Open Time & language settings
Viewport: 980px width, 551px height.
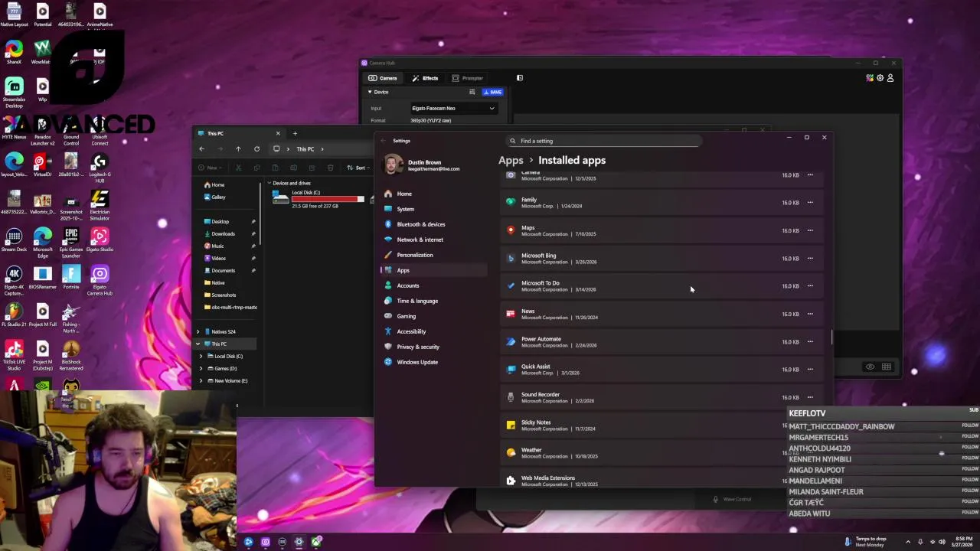tap(433, 301)
